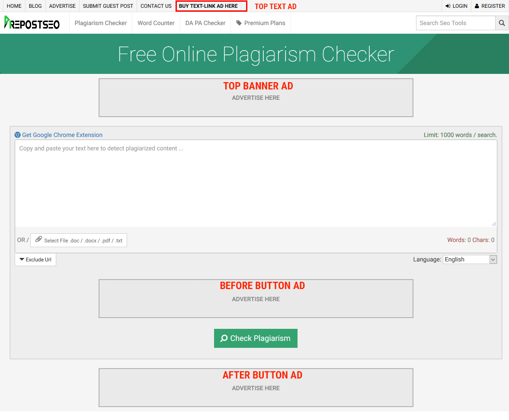Click Buy Text-Link Ad Here link
Screen dimensions: 509x420
[x=208, y=6]
